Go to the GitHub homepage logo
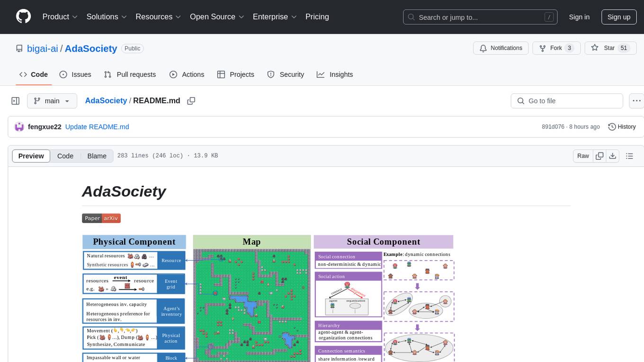The image size is (644, 362). (x=23, y=17)
